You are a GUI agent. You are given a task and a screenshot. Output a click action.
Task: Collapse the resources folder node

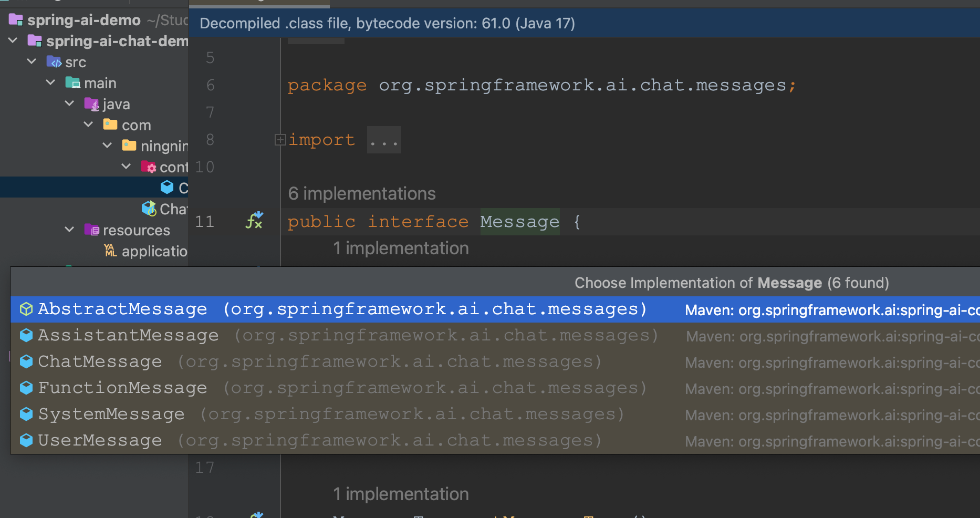pyautogui.click(x=70, y=230)
